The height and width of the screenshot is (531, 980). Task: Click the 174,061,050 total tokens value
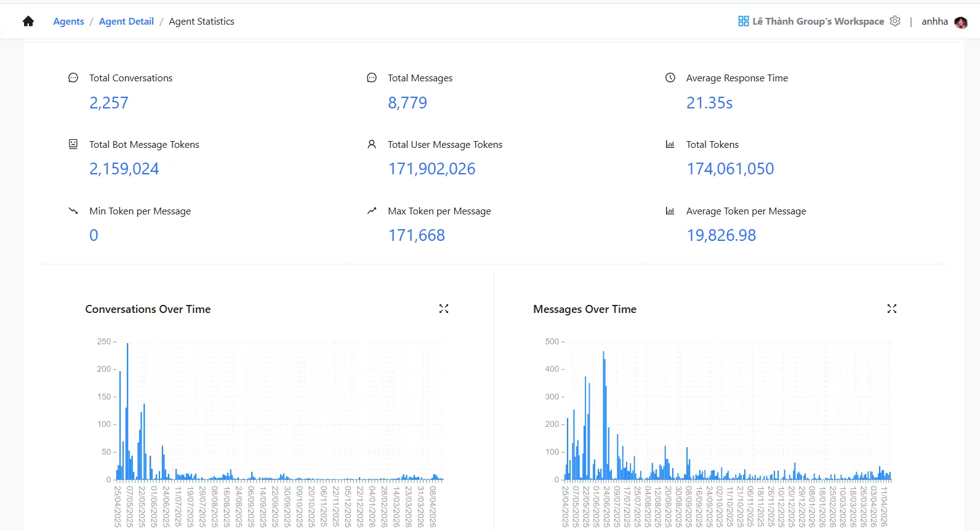click(x=730, y=169)
